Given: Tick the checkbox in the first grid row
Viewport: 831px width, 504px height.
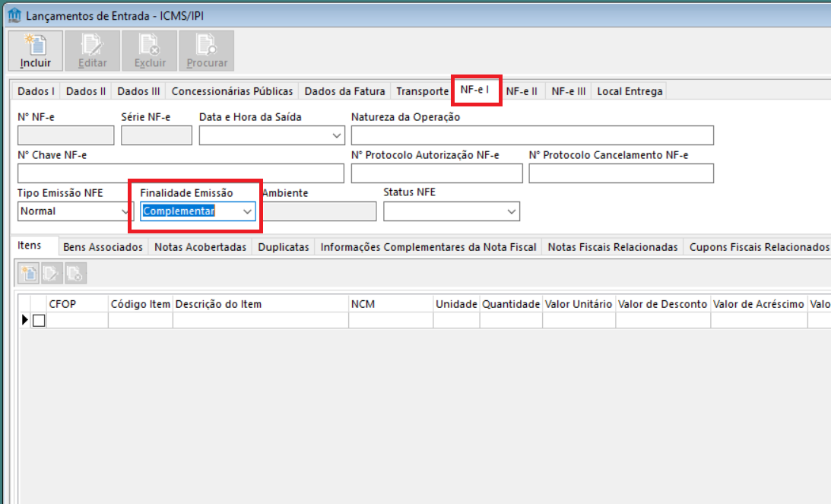Looking at the screenshot, I should (x=39, y=321).
